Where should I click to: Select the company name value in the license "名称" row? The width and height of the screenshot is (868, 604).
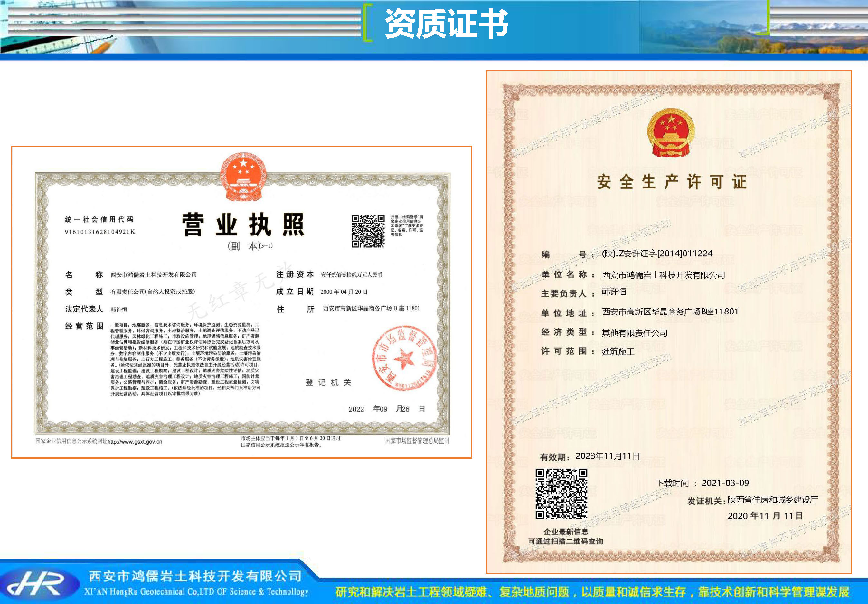coord(154,274)
